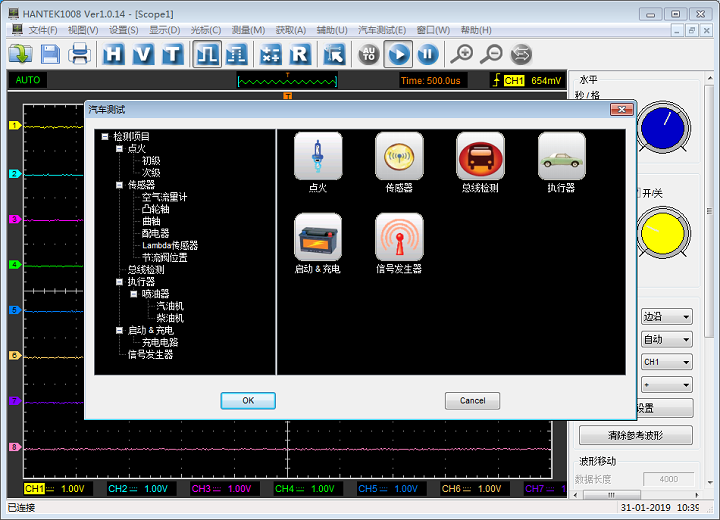
Task: Select the actuator (执行器) car icon
Action: click(561, 156)
